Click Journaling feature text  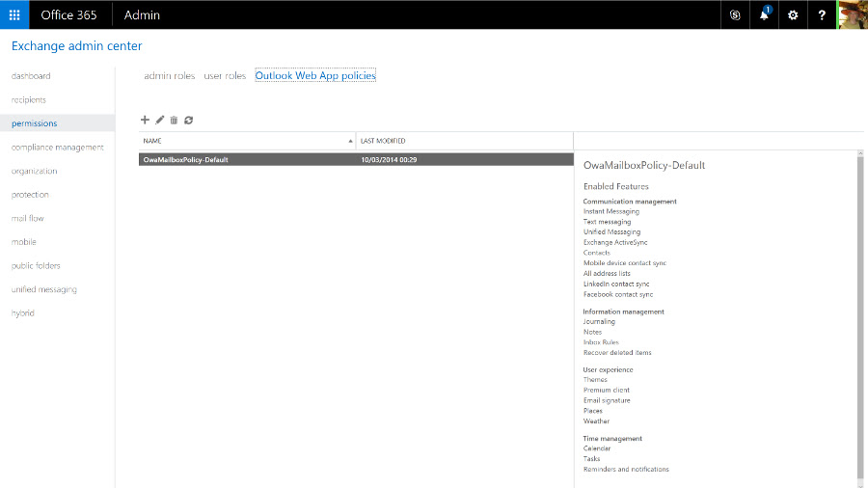(599, 321)
